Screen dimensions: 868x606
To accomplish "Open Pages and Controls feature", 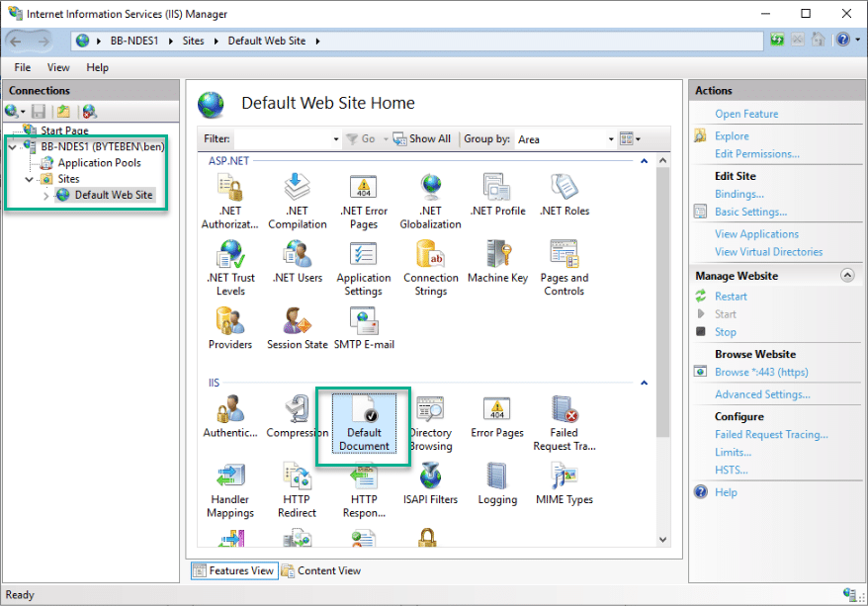I will click(x=564, y=268).
